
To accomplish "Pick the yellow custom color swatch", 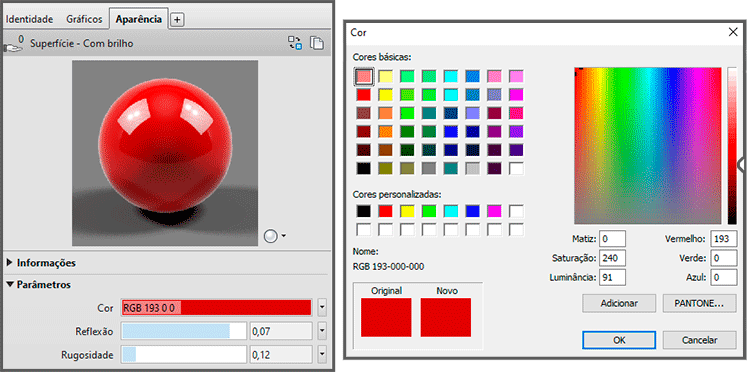I will pos(407,211).
